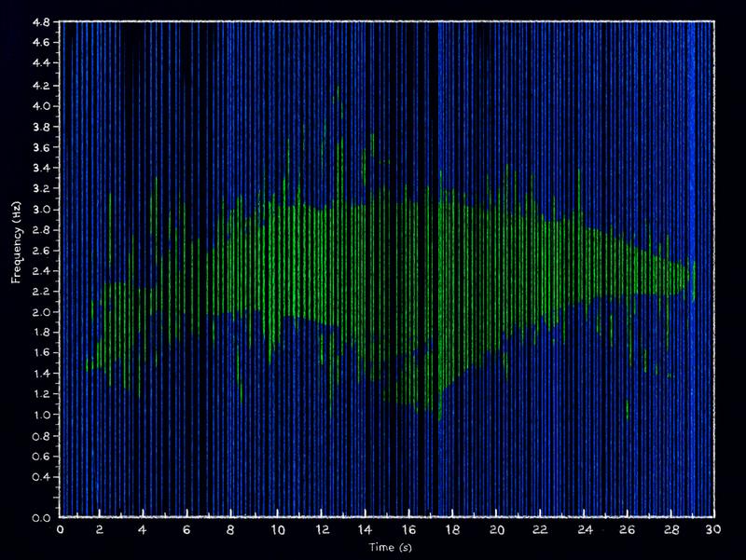Click the 30 second time axis label
Screen dimensions: 746x560
tap(713, 530)
